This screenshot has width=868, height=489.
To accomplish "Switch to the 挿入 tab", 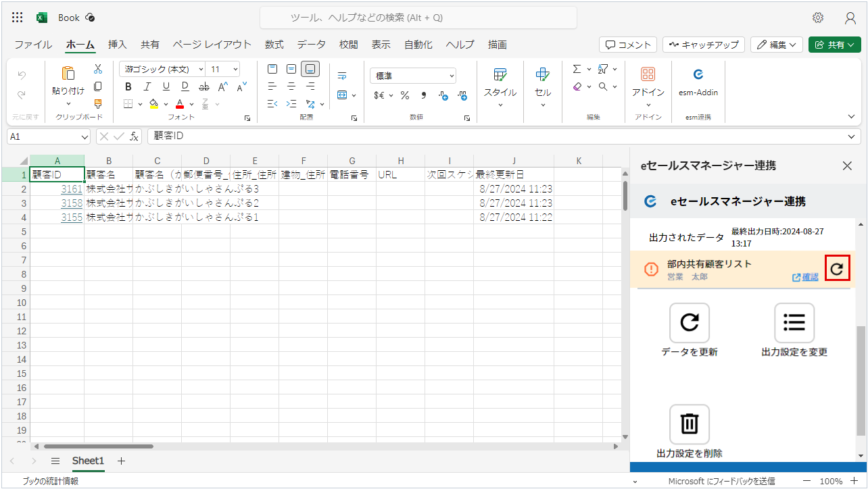I will click(x=118, y=45).
